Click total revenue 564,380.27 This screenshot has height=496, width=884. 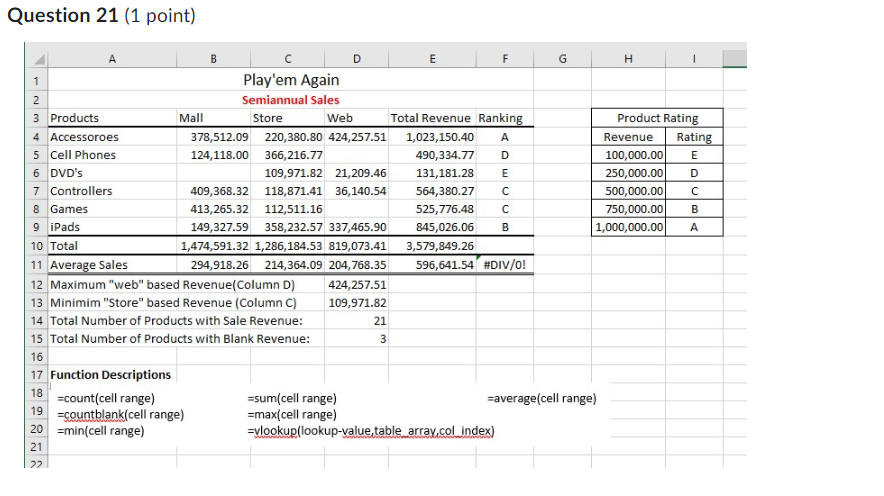[445, 191]
